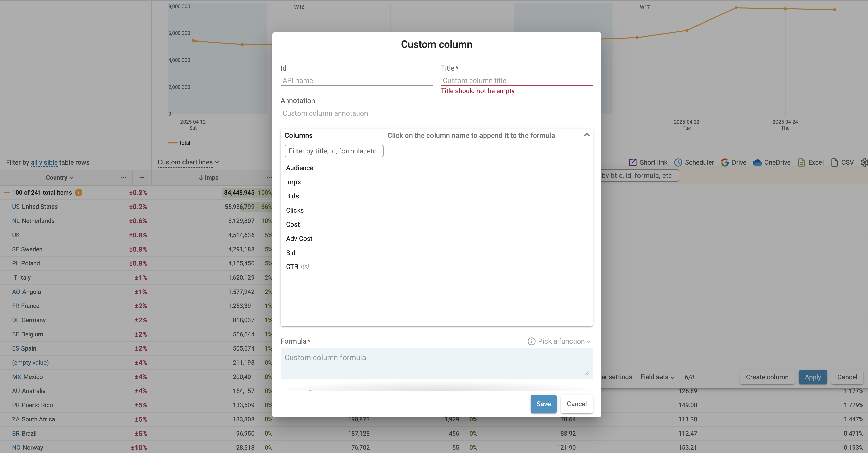Collapse the Columns panel chevron

(587, 135)
